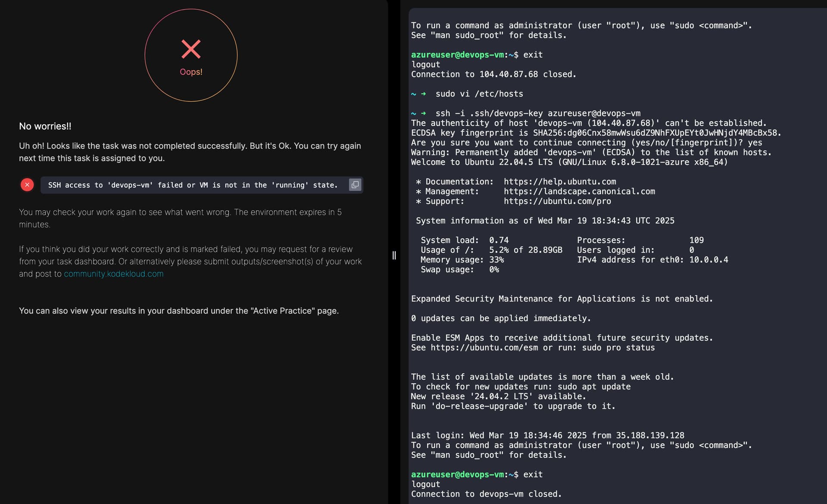Click the 'Active Practice' dashboard sentence
This screenshot has width=827, height=504.
point(179,311)
